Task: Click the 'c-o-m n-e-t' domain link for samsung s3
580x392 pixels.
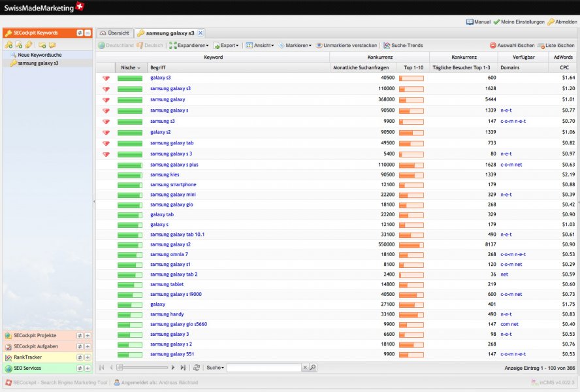Action: pyautogui.click(x=513, y=122)
